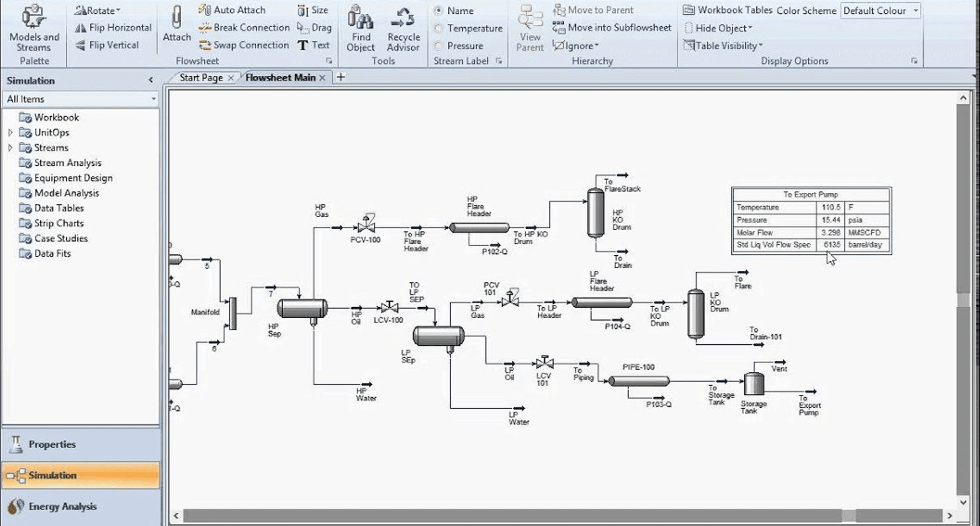Collapse the Simulation navigation pane
The image size is (980, 526).
[151, 80]
